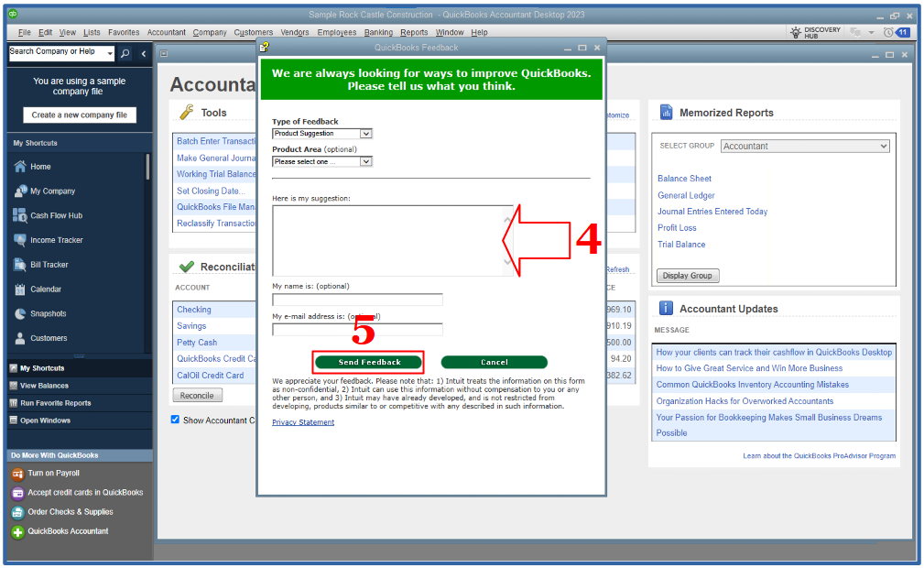Open My Company shortcut
Image resolution: width=924 pixels, height=568 pixels.
point(52,191)
